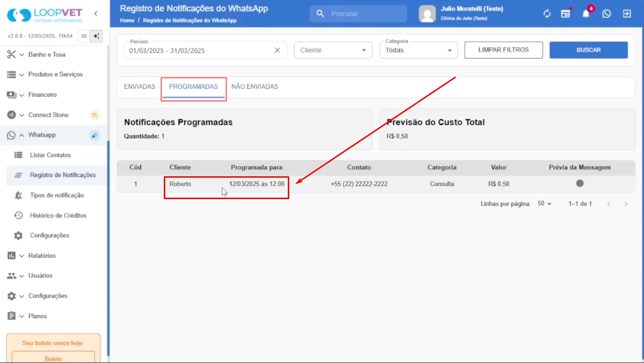Change lines per page dropdown from 50

(x=545, y=204)
